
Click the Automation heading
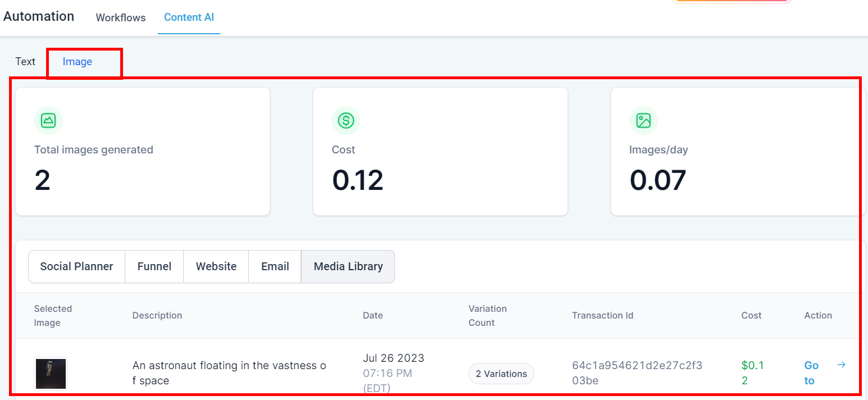pyautogui.click(x=39, y=16)
